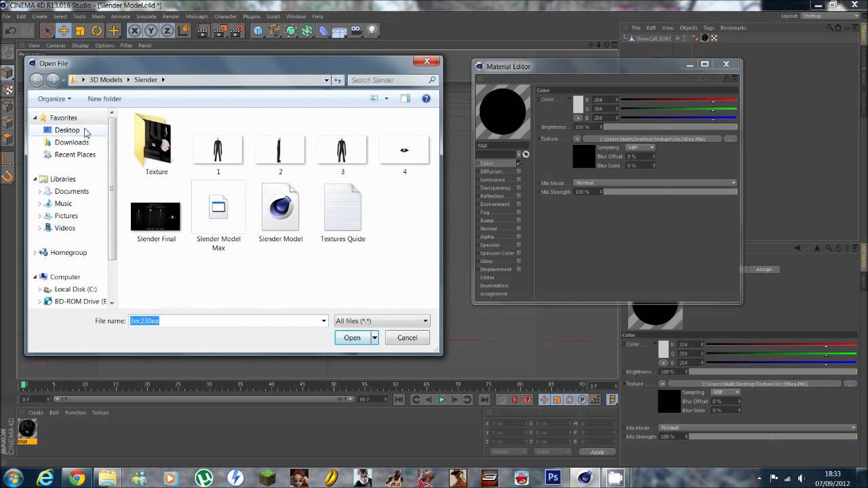Add a Cube primitive object
Viewport: 868px width, 488px height.
point(258,30)
